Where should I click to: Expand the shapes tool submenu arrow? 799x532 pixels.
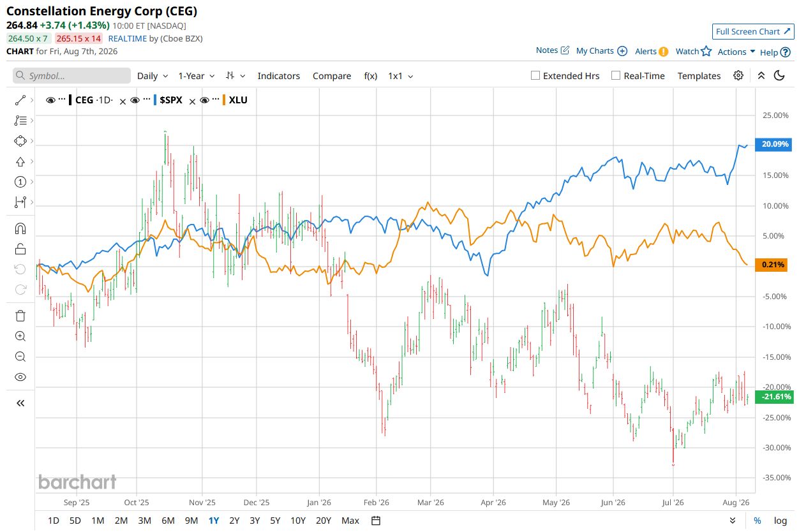[32, 141]
